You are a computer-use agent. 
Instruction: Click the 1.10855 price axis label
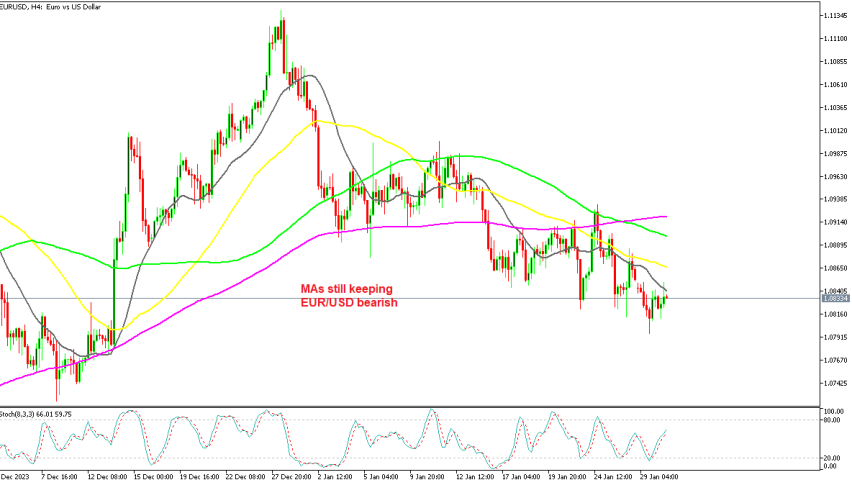pos(836,61)
